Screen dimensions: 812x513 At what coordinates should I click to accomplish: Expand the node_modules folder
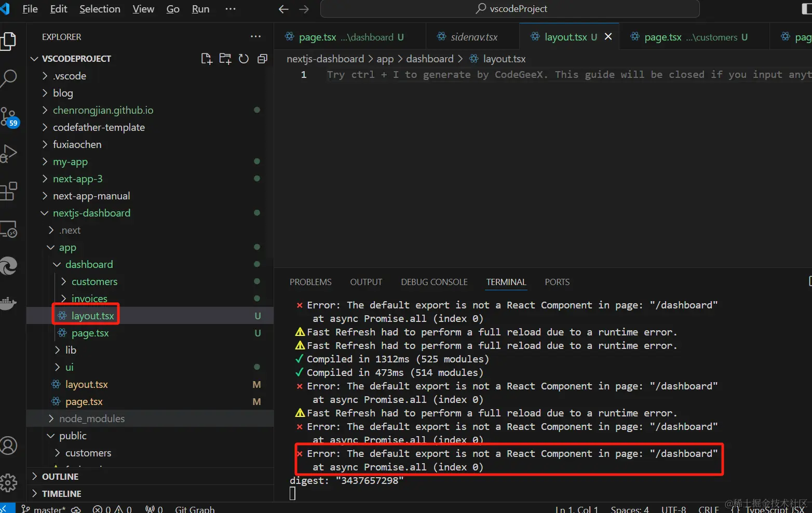[151, 419]
